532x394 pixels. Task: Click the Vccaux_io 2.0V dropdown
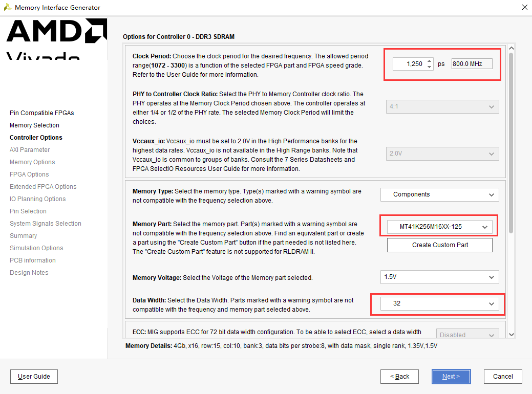point(442,154)
